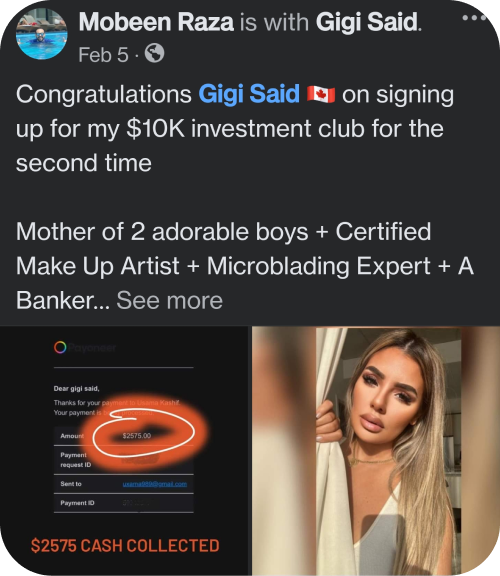Click the Payoneer logo circle in receipt
The image size is (500, 576).
point(60,347)
